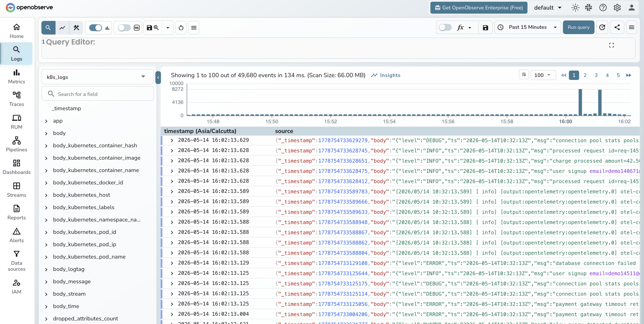Click Get OpenObserve Enterprise (Free)
The width and height of the screenshot is (644, 324).
(479, 8)
